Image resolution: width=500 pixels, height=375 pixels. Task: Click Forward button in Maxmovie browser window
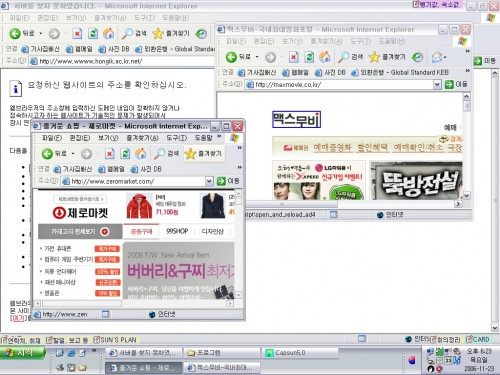270,57
